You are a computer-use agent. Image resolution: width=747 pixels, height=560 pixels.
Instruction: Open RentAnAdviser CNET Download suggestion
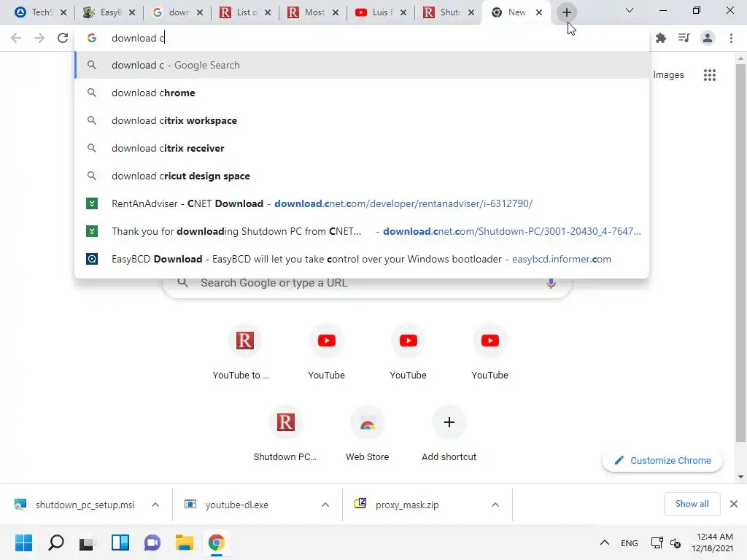coord(362,203)
